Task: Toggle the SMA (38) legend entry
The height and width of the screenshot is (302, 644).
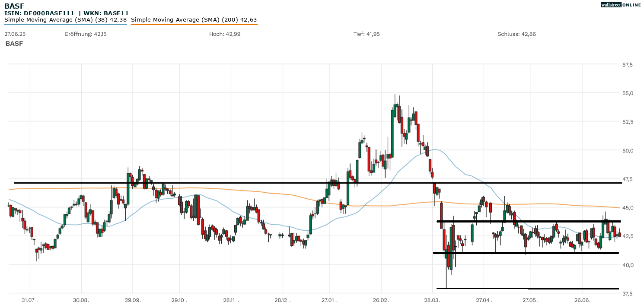Action: (65, 19)
